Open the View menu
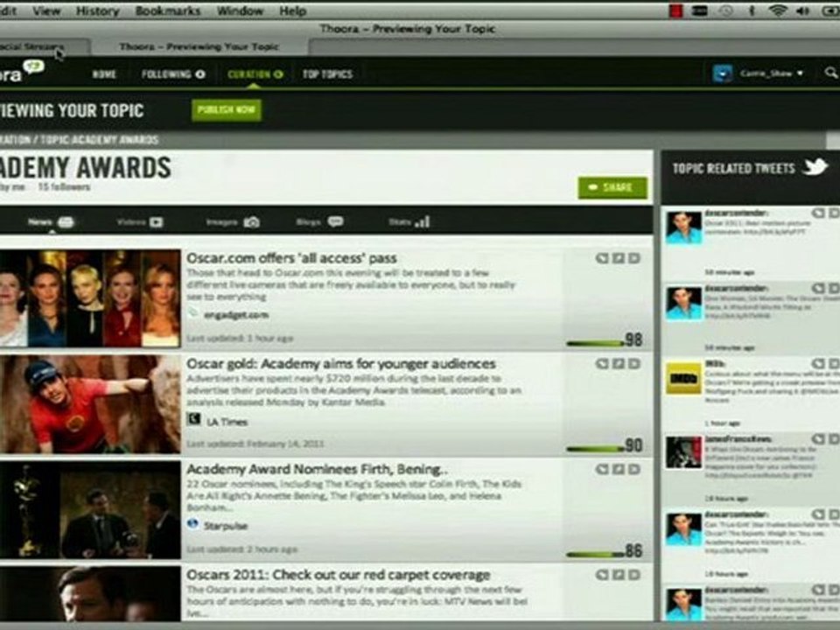Image resolution: width=840 pixels, height=630 pixels. 46,10
